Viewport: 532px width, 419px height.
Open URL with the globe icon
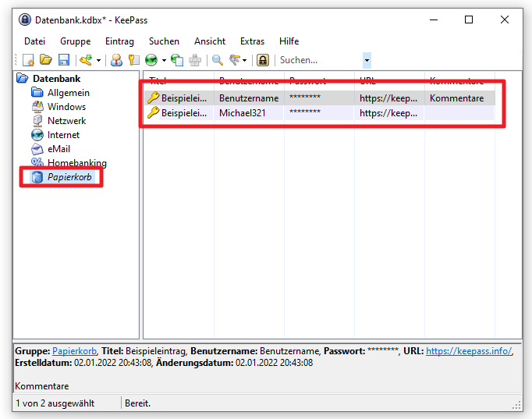click(x=151, y=60)
